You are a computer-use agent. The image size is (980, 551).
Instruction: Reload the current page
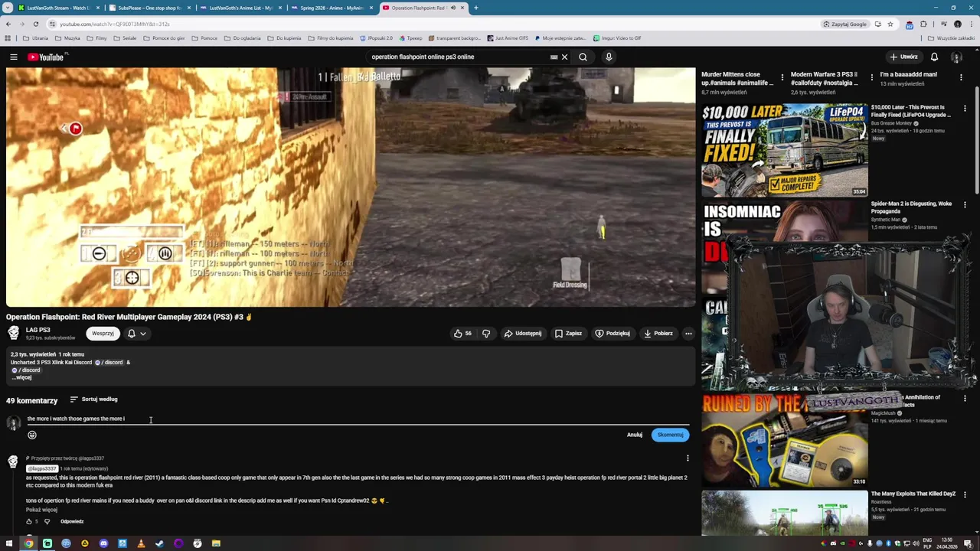35,24
